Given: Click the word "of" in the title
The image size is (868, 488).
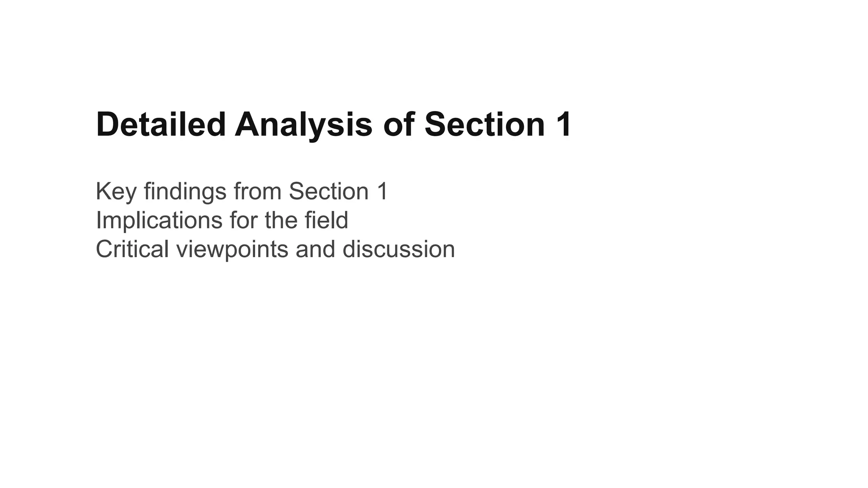Looking at the screenshot, I should coord(398,125).
